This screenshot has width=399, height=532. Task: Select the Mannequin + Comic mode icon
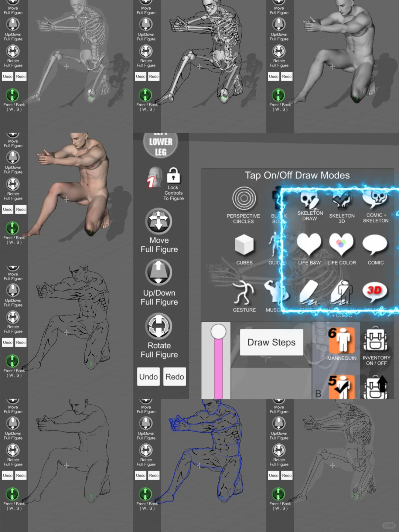(x=342, y=292)
